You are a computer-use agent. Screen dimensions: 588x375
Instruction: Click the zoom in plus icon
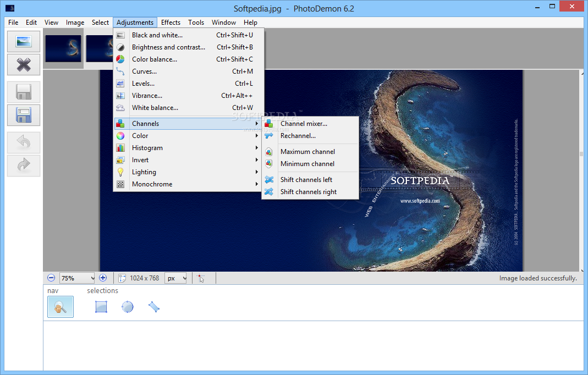(103, 278)
